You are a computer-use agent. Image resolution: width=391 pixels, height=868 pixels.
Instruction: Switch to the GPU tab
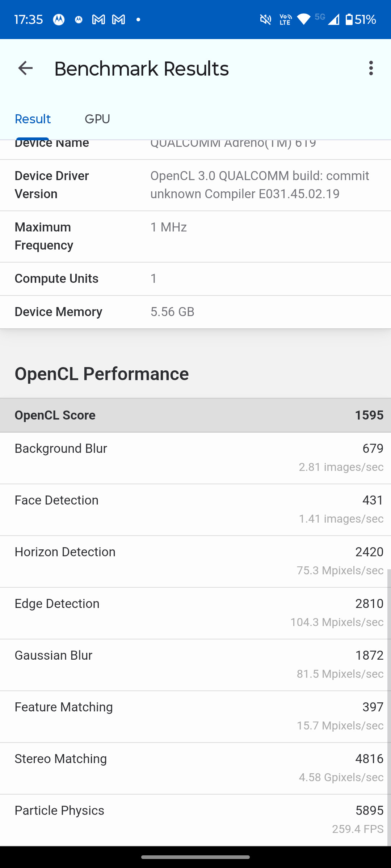tap(97, 119)
